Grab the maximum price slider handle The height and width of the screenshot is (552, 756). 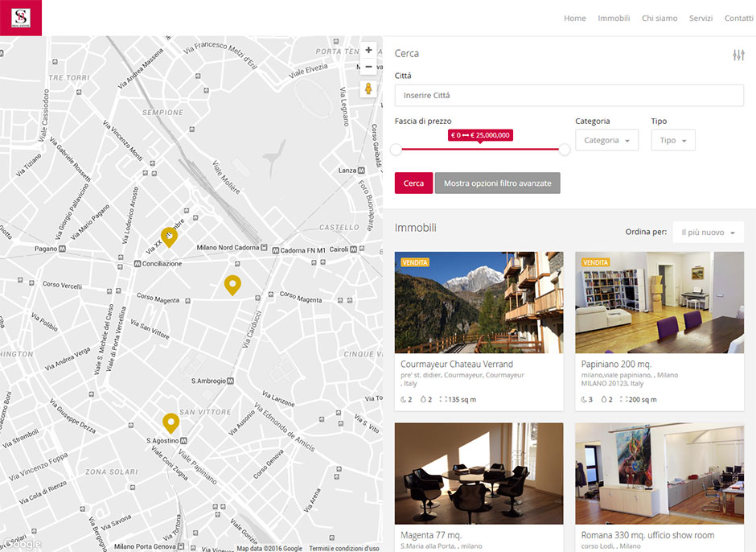point(565,150)
